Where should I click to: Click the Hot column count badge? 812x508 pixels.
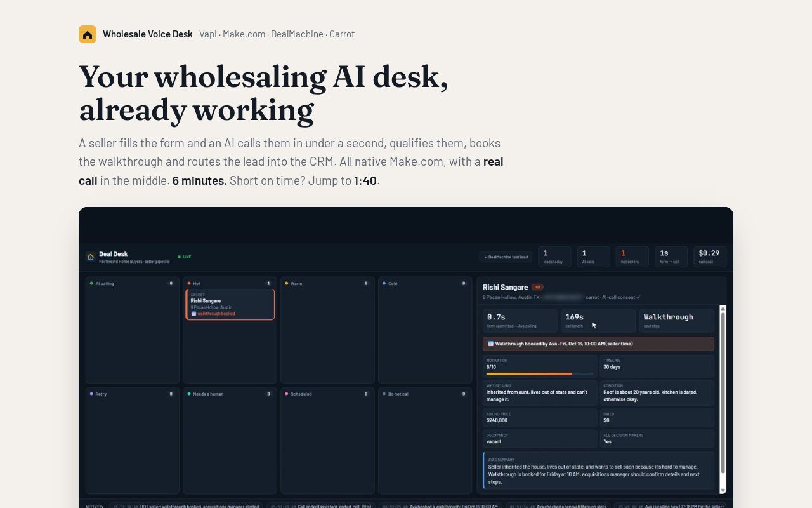pos(268,283)
